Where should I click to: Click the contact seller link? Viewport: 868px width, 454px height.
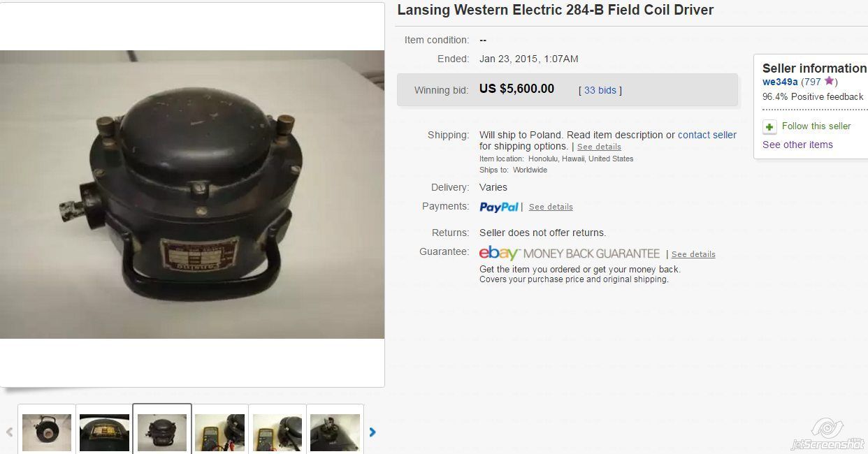coord(707,135)
